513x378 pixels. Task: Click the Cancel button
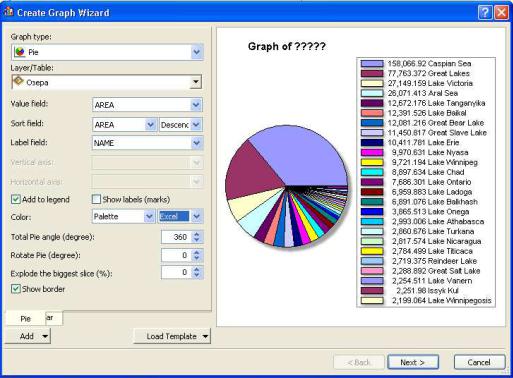479,362
